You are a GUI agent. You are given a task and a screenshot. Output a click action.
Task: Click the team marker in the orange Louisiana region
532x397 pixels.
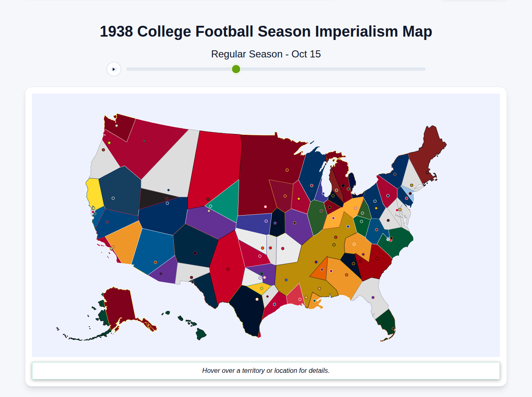click(x=314, y=301)
